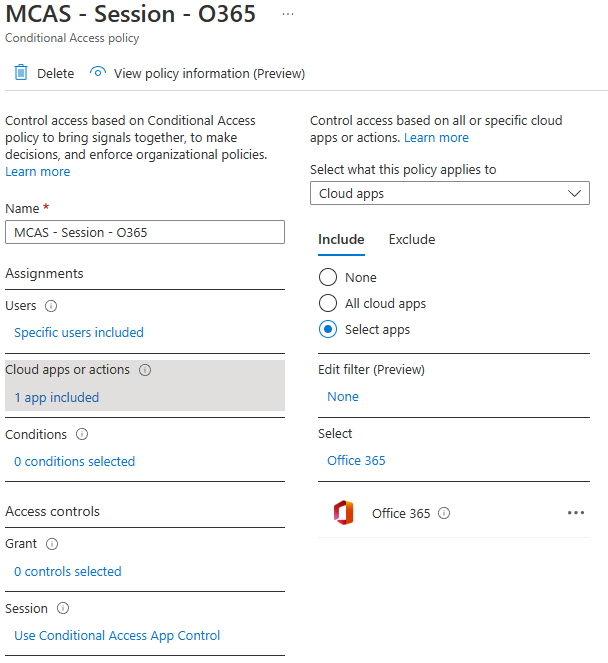The width and height of the screenshot is (608, 663).
Task: Click the Cloud apps or actions heading
Action: pos(67,370)
